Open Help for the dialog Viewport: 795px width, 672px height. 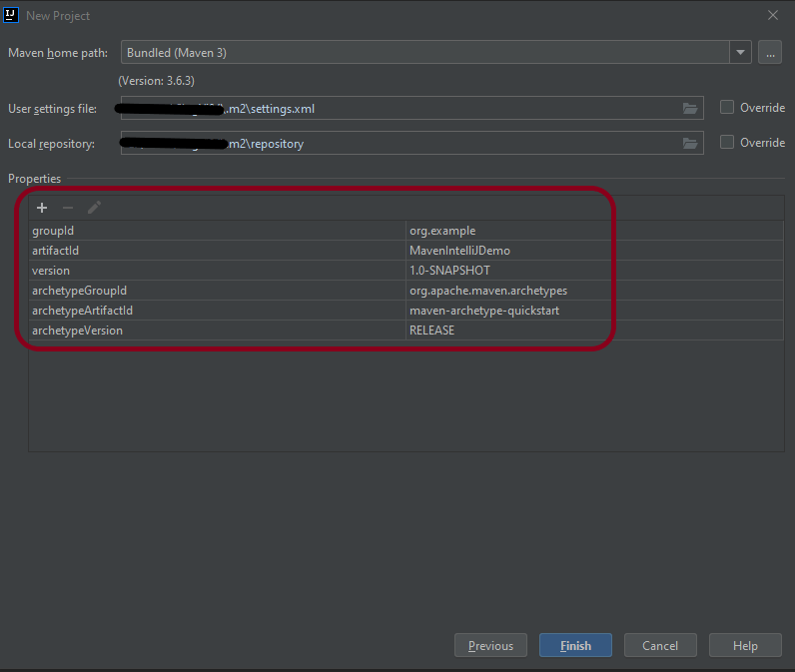tap(745, 645)
